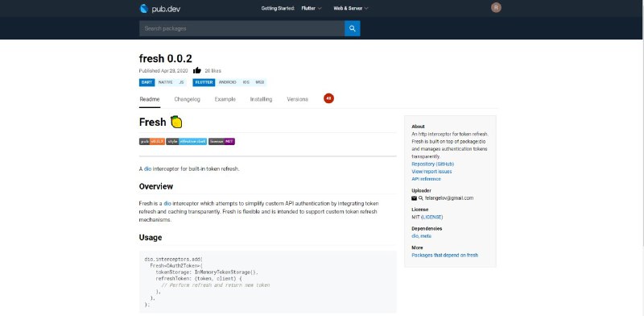Click the NATIVE platform tag
Image resolution: width=644 pixels, height=316 pixels.
[x=166, y=82]
